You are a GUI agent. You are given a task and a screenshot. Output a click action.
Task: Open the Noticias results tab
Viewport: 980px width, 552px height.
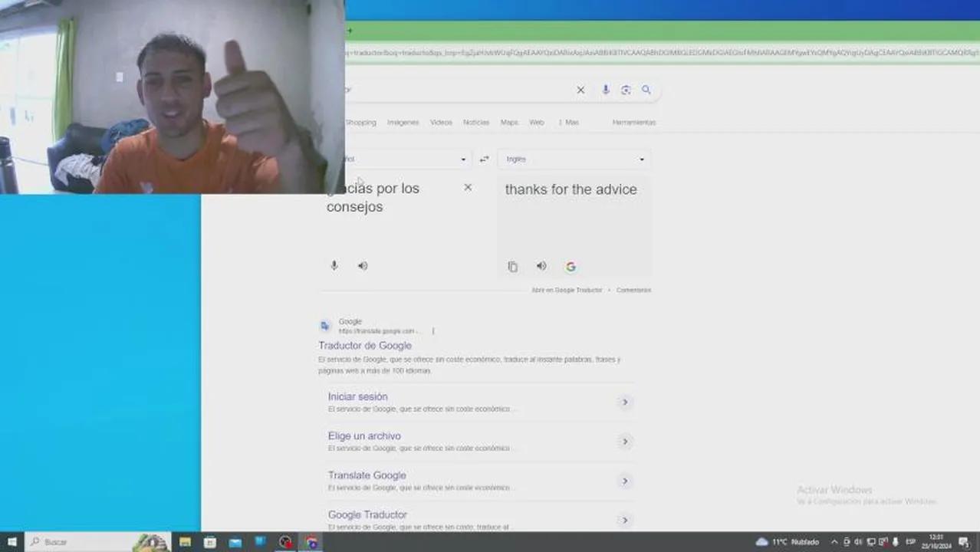[x=476, y=123]
